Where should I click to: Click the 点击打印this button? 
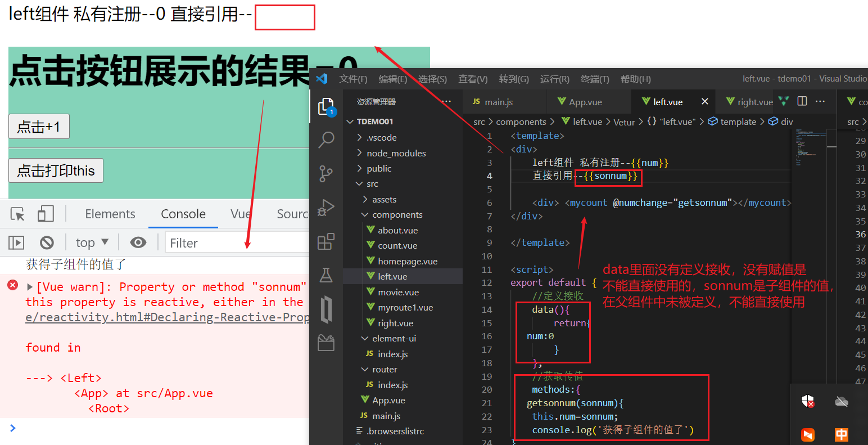point(56,170)
